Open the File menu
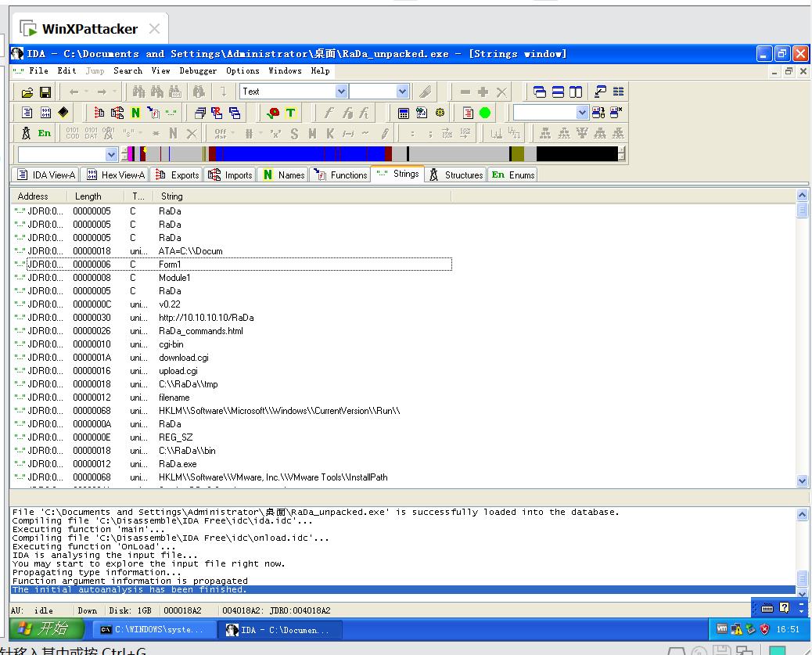The image size is (812, 655). (38, 71)
